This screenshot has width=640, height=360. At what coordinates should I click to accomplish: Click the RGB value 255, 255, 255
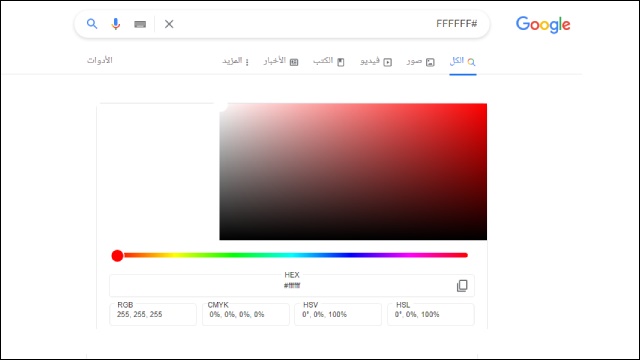[140, 314]
